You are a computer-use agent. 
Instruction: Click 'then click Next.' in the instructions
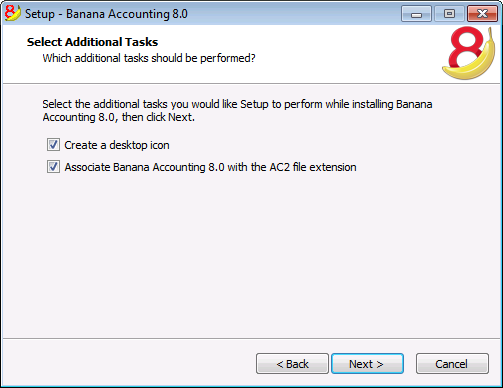158,117
